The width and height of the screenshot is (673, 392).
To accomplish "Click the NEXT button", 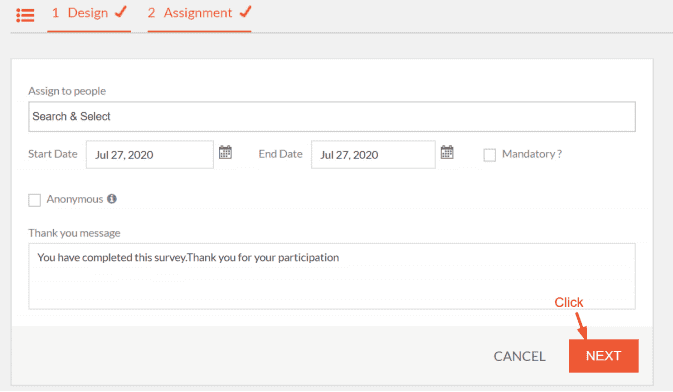I will click(603, 356).
